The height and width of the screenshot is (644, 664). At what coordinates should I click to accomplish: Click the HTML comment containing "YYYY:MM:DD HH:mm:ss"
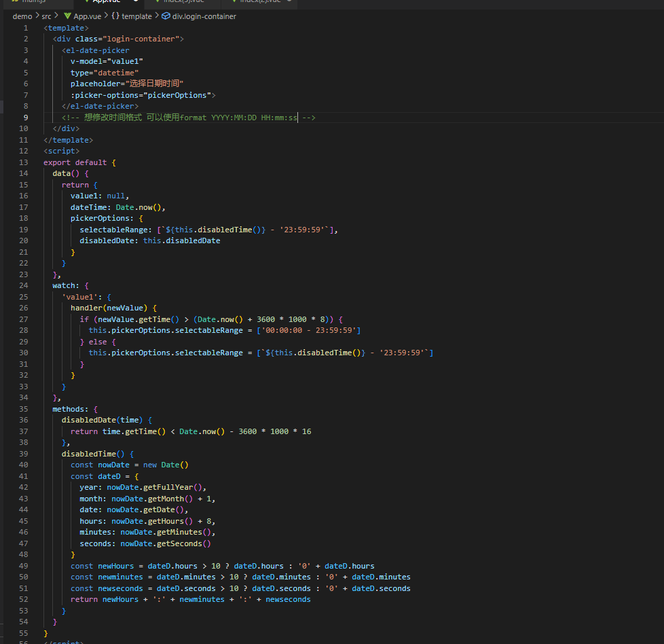pyautogui.click(x=189, y=118)
